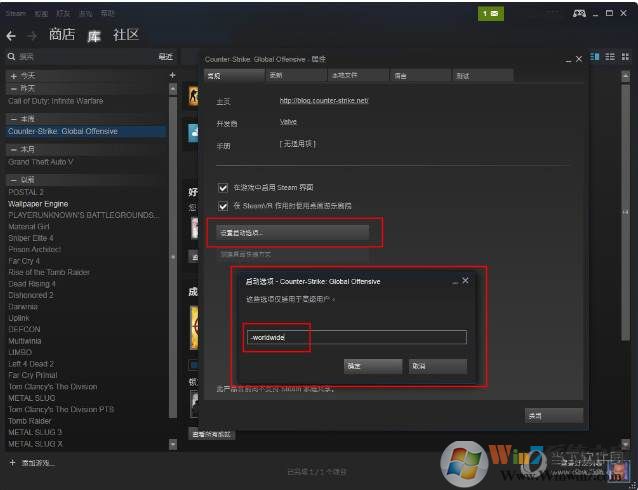Select Far Cry Primal
Viewport: 638px width, 490px height.
(x=33, y=375)
